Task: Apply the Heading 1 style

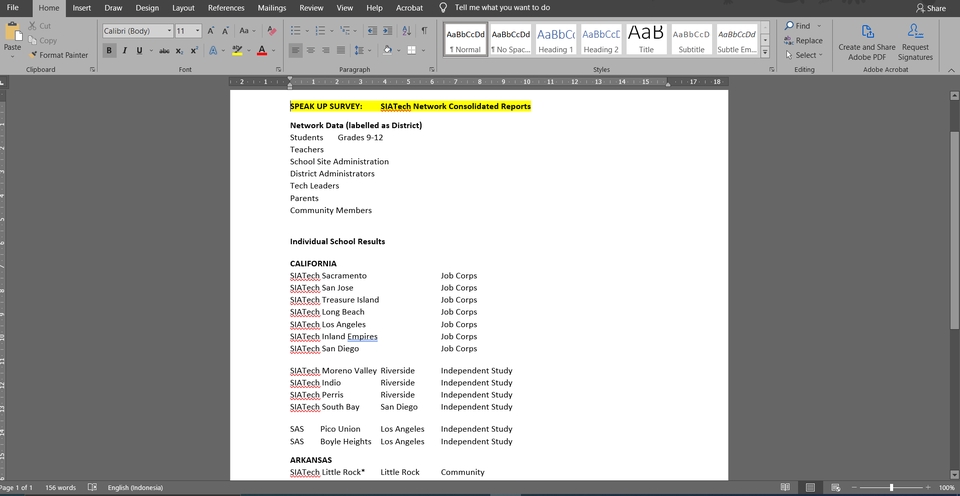Action: (x=556, y=40)
